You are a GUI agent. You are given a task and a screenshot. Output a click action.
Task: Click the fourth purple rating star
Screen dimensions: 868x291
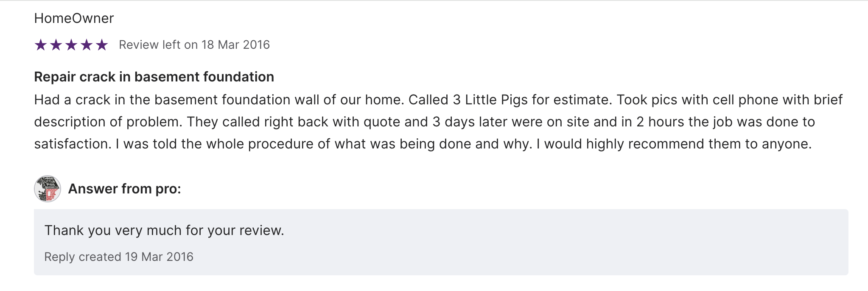click(x=87, y=45)
